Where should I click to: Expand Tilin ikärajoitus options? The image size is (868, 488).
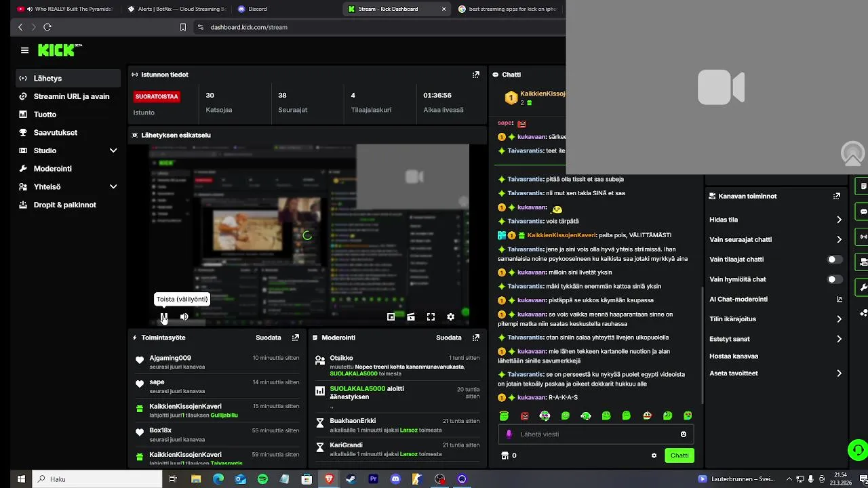pos(839,319)
